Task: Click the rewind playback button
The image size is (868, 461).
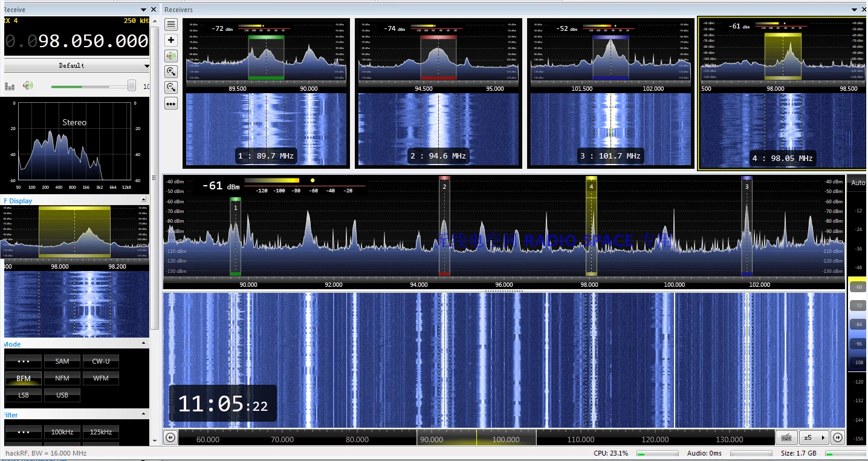Action: tap(171, 437)
